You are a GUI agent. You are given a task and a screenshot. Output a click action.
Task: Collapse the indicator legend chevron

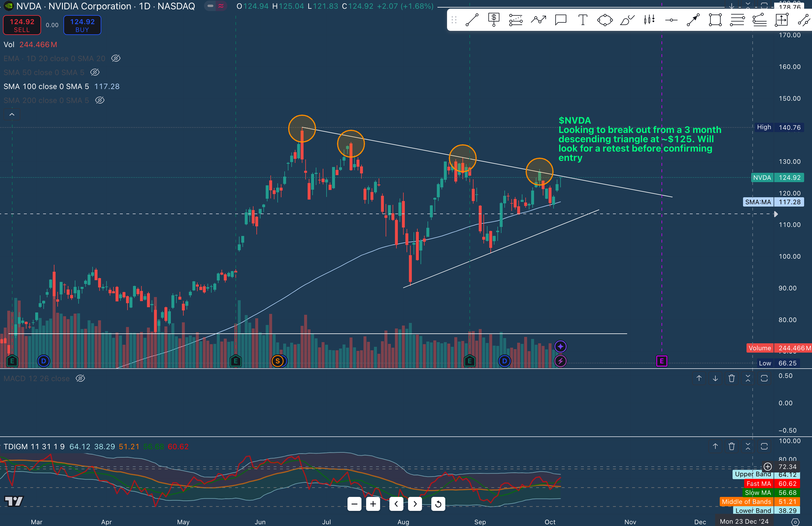pyautogui.click(x=12, y=114)
